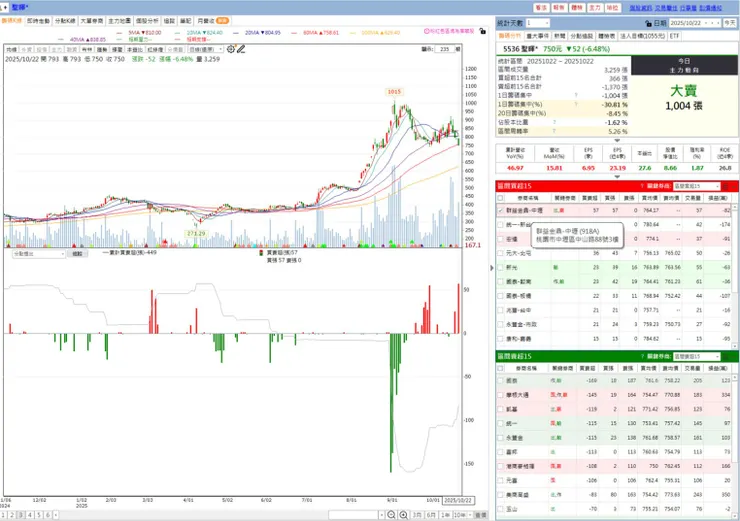Open the 目標(還原) chart dropdown
This screenshot has height=521, width=740.
pyautogui.click(x=206, y=50)
